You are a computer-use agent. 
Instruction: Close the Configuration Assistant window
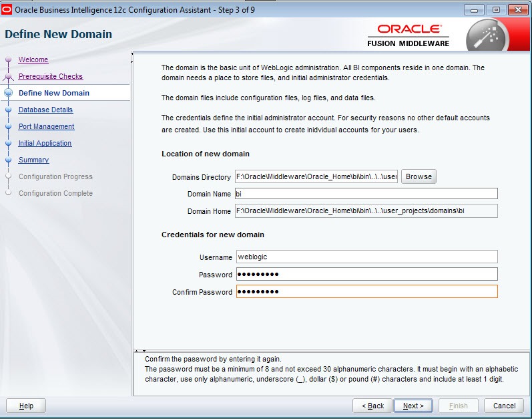[x=519, y=10]
